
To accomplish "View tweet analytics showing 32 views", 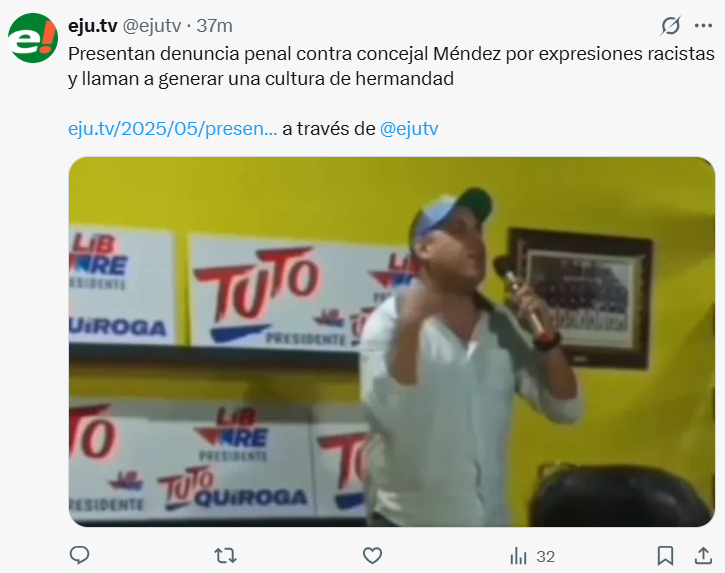I will click(x=532, y=556).
